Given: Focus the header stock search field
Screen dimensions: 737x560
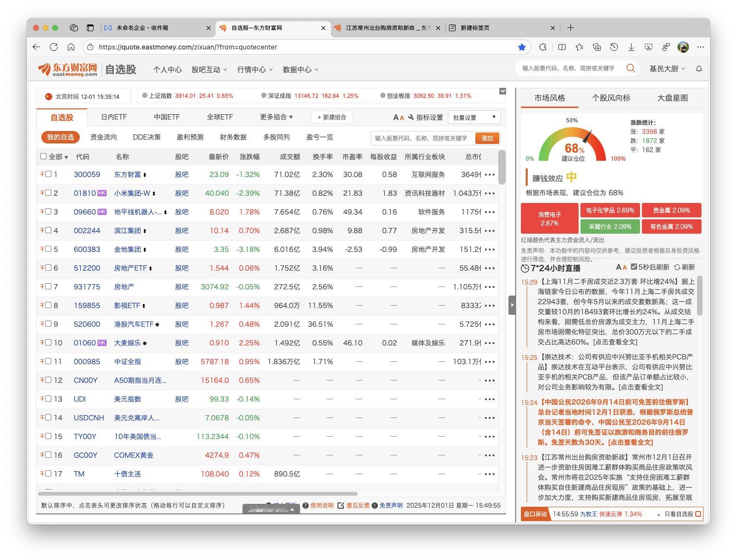Looking at the screenshot, I should click(x=570, y=68).
